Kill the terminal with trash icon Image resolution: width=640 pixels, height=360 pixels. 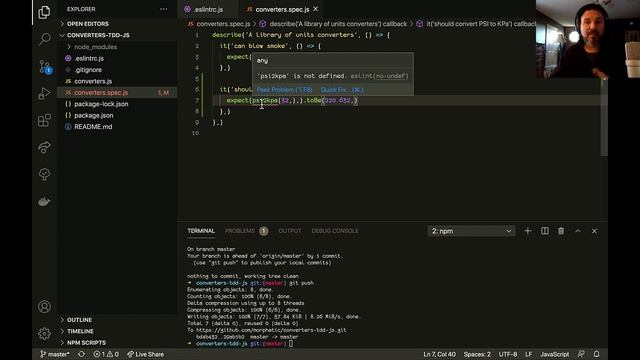[561, 231]
